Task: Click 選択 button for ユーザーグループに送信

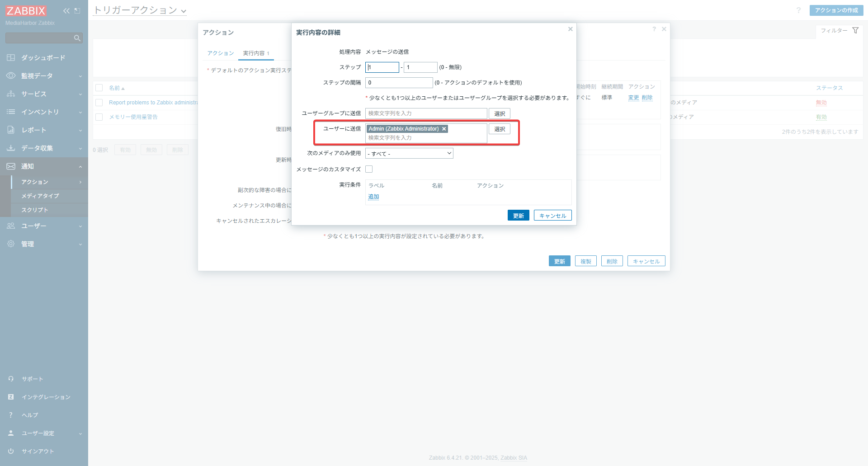Action: coord(499,113)
